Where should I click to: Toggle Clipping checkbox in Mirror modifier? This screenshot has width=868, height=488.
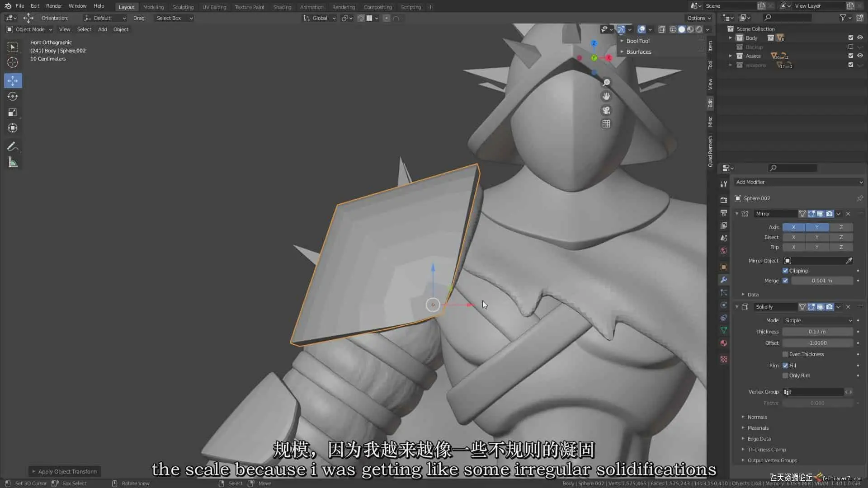[785, 271]
